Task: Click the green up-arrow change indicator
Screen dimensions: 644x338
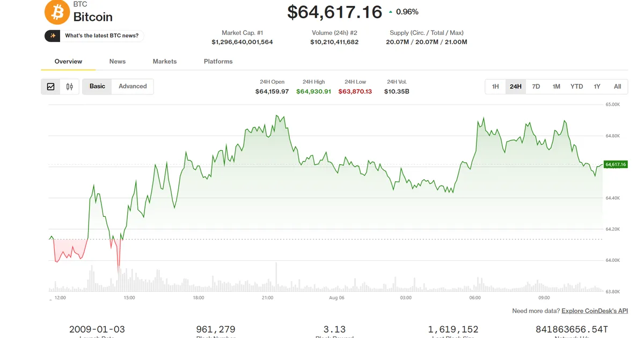Action: [x=390, y=12]
